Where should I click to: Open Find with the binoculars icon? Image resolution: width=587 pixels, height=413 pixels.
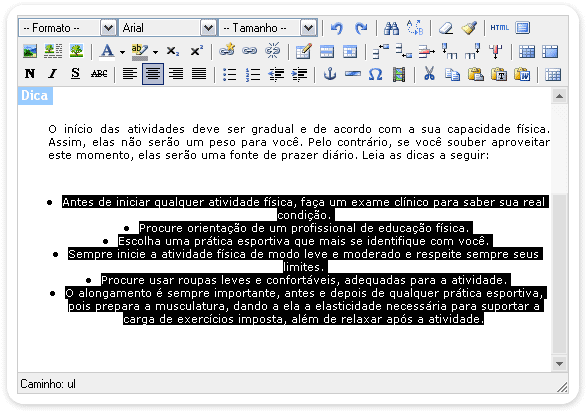pos(392,28)
